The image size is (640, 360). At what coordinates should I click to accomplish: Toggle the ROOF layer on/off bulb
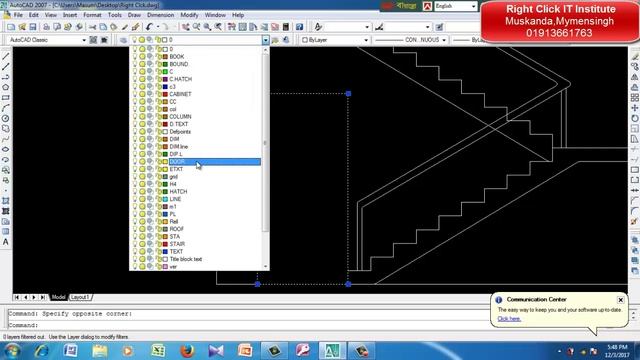coord(134,229)
